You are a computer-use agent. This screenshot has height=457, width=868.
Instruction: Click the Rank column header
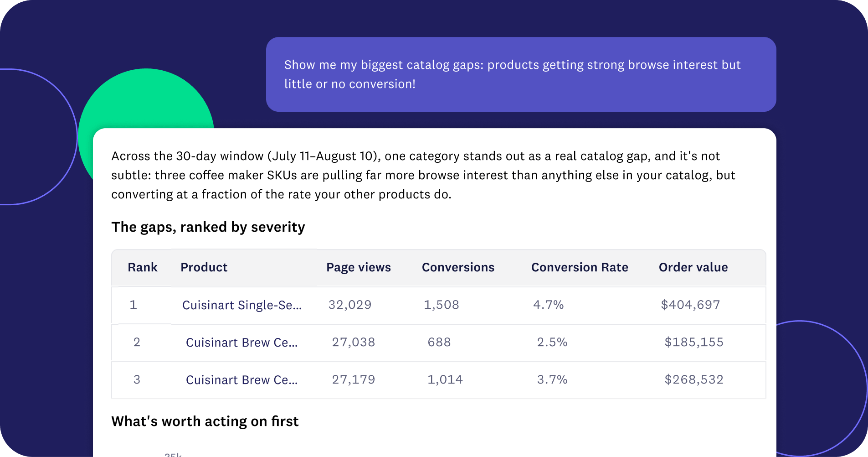tap(142, 267)
